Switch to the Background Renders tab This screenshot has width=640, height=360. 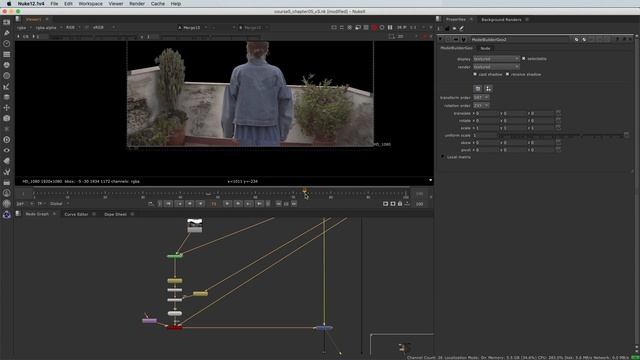coord(501,20)
